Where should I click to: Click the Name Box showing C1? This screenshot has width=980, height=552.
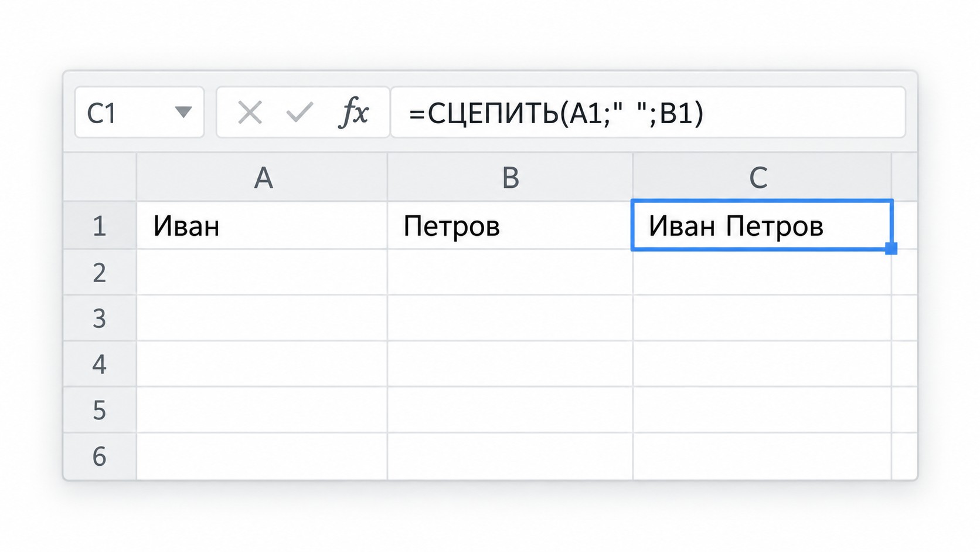(139, 113)
